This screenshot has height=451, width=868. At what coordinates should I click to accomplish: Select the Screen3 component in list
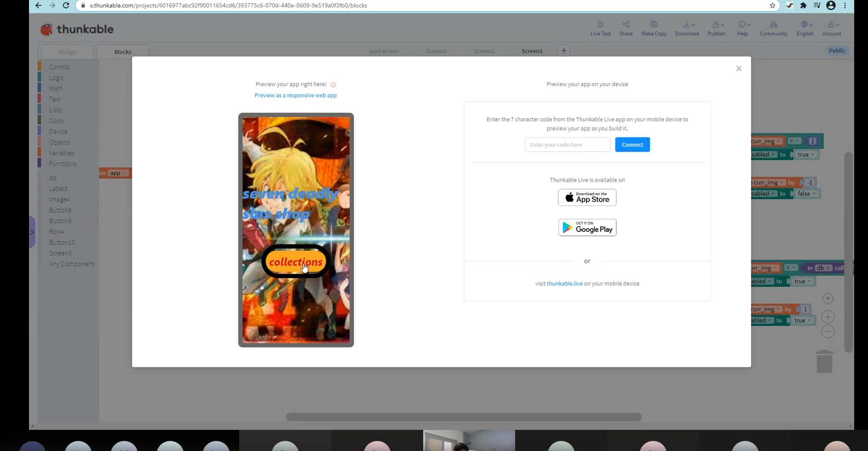coord(60,253)
